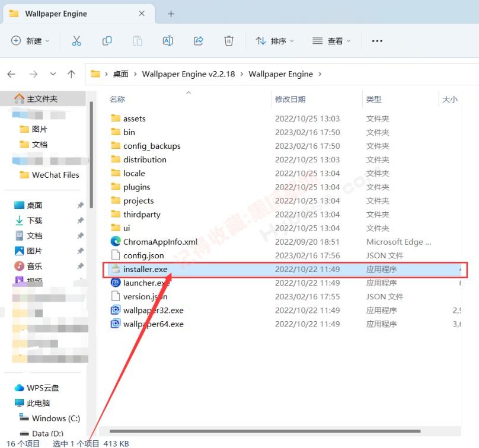Select wallpaper32.exe application icon
The width and height of the screenshot is (479, 448).
[x=116, y=311]
